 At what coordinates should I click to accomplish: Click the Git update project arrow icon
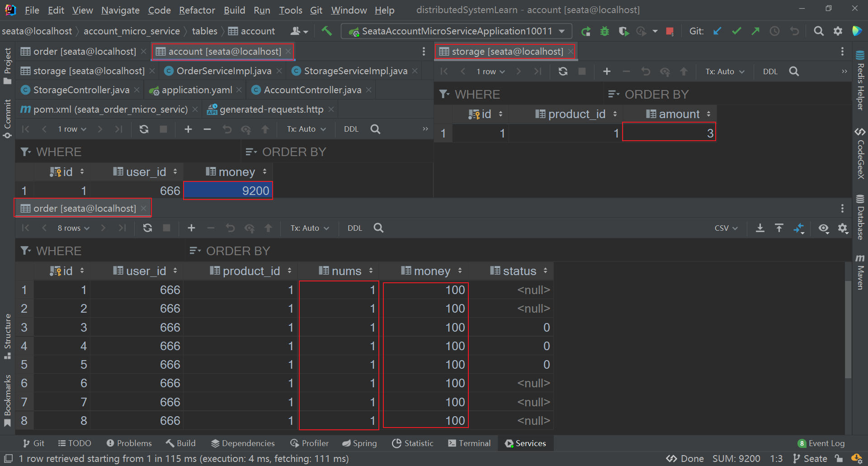point(717,31)
